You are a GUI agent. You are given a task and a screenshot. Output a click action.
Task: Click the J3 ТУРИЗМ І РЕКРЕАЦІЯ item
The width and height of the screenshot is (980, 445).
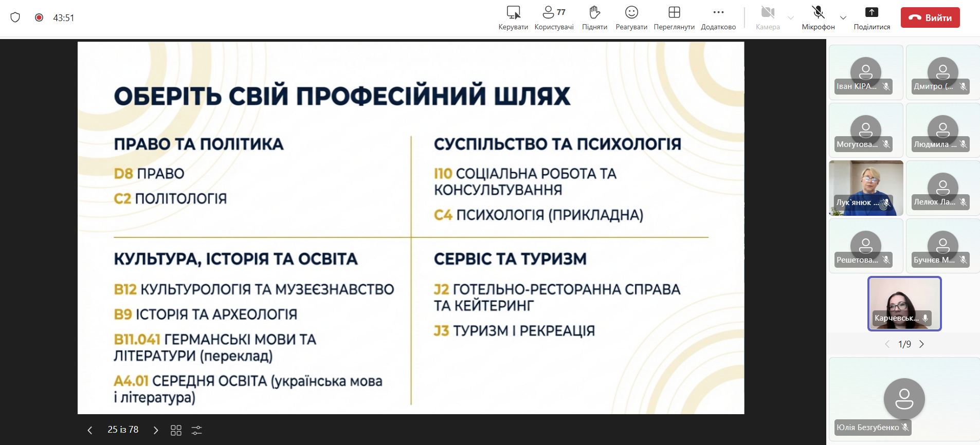point(514,330)
